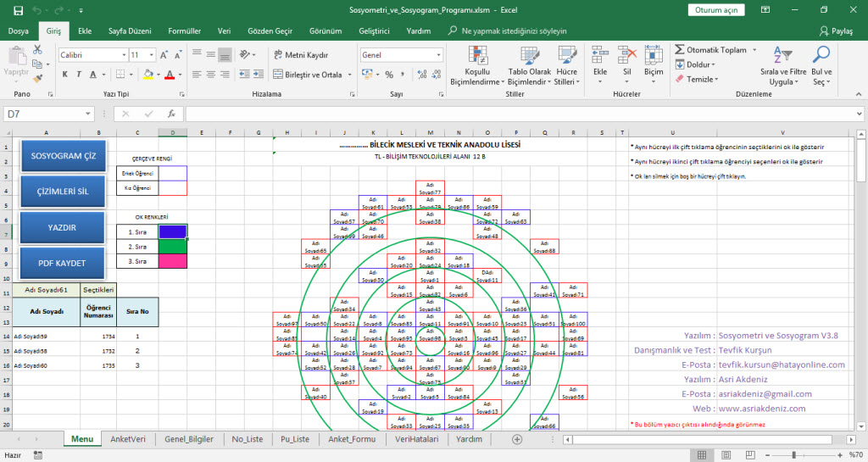The width and height of the screenshot is (868, 462).
Task: Select the green 2. Sıra color cell
Action: point(173,246)
